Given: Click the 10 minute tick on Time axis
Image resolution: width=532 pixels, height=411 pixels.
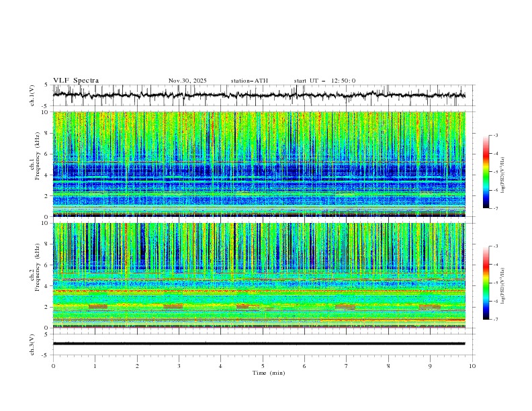Looking at the screenshot, I should point(472,366).
